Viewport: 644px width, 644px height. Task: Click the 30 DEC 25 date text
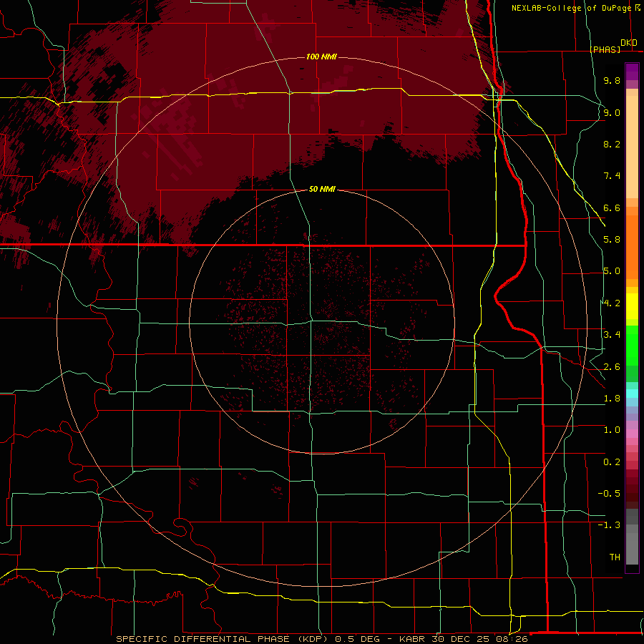(x=459, y=639)
